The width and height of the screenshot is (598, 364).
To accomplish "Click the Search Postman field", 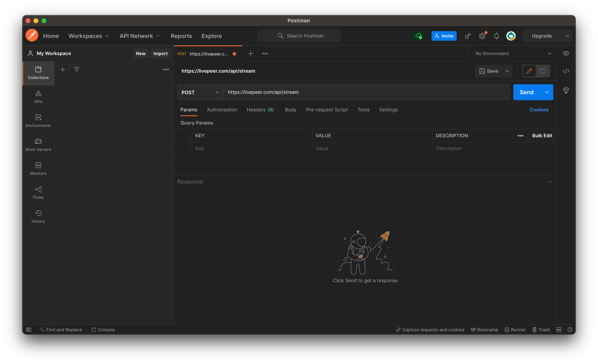I will 299,36.
